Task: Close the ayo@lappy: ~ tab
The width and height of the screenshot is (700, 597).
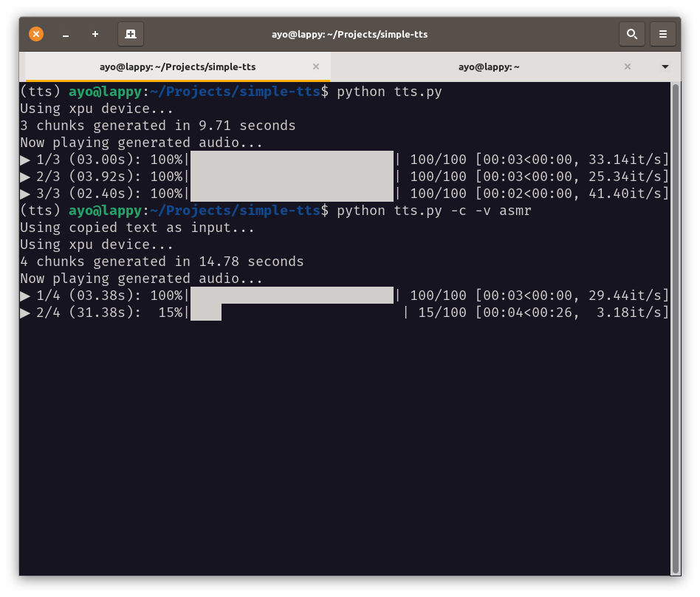Action: coord(628,66)
